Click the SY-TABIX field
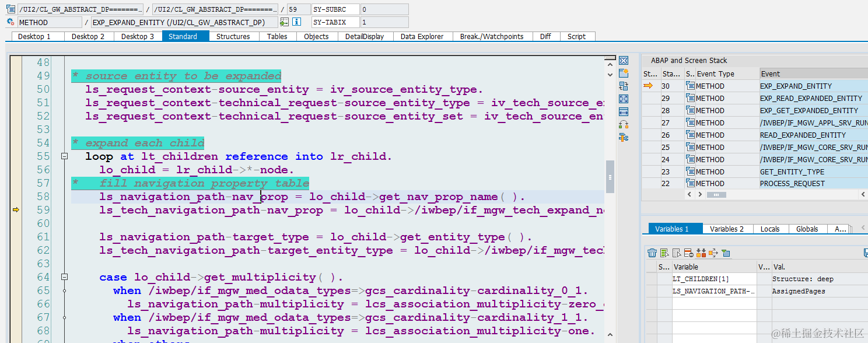 tap(335, 22)
